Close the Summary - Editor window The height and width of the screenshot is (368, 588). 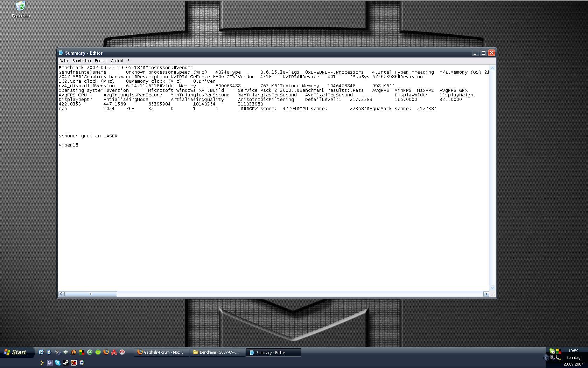491,53
